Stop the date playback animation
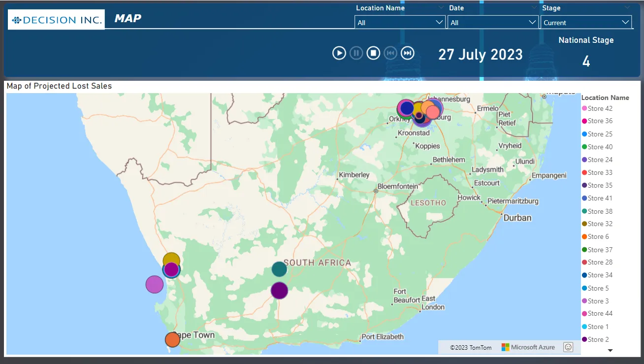The height and width of the screenshot is (364, 644). coord(373,53)
